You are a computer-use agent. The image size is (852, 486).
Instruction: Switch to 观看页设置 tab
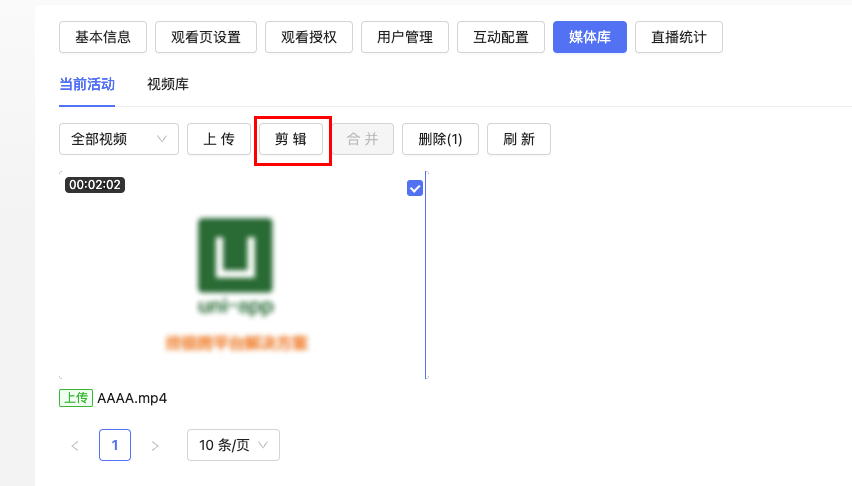(x=206, y=37)
